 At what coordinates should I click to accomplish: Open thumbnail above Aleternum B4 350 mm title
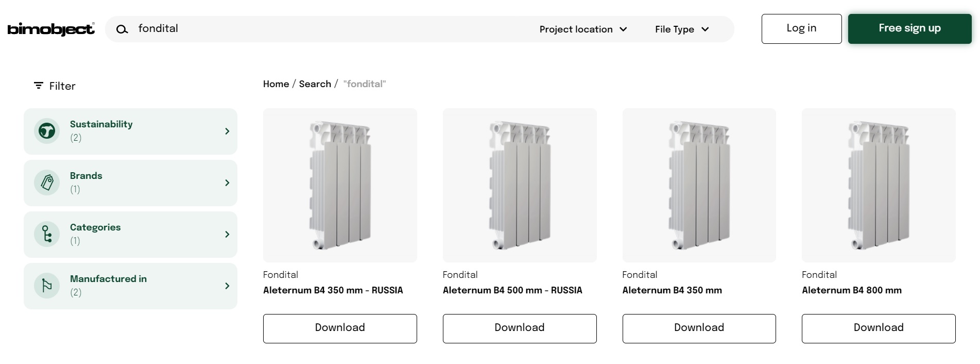699,185
